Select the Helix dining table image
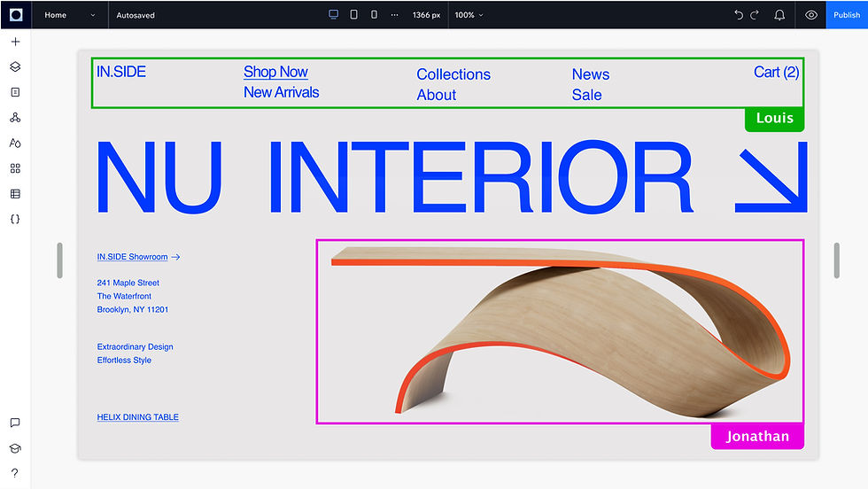This screenshot has width=868, height=489. click(560, 331)
